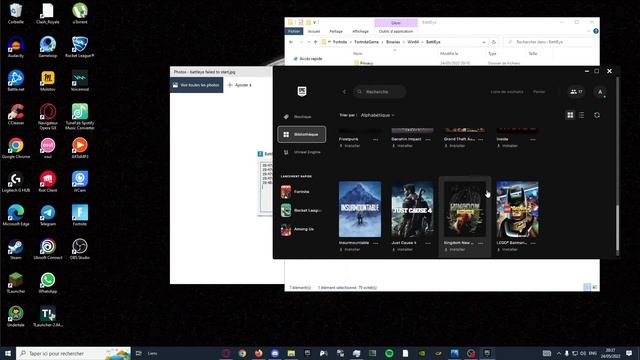Click the FortniteGame breadcrumb in Explorer address bar
The height and width of the screenshot is (360, 640).
click(x=367, y=42)
